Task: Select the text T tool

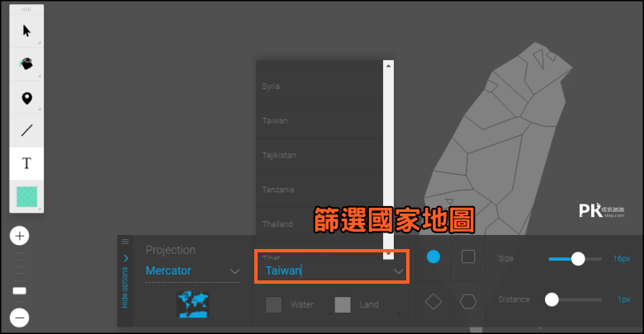Action: (26, 163)
